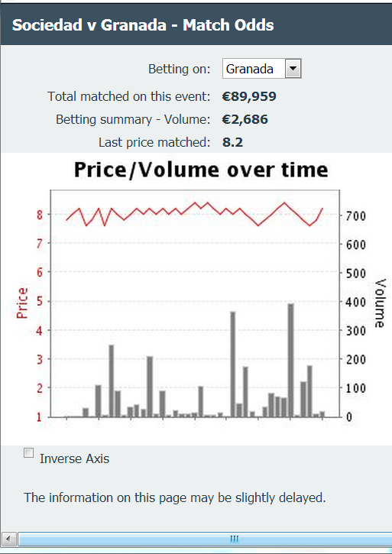Click the Last price matched value 8.2
This screenshot has height=554, width=392.
pos(232,142)
